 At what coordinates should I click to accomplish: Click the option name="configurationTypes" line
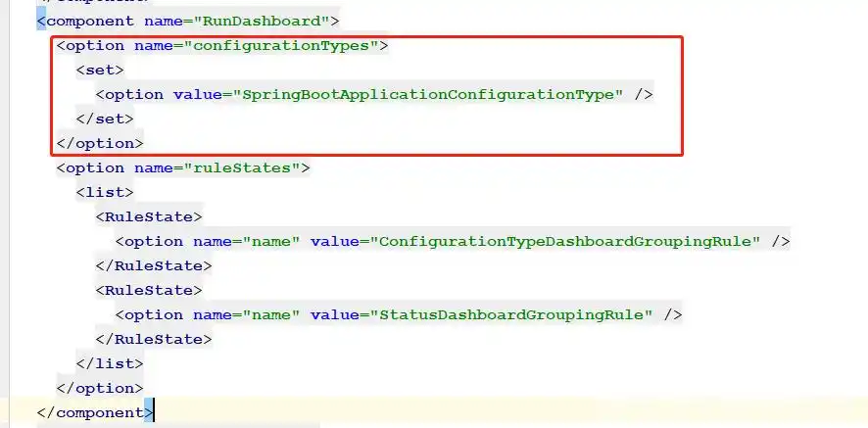click(222, 46)
